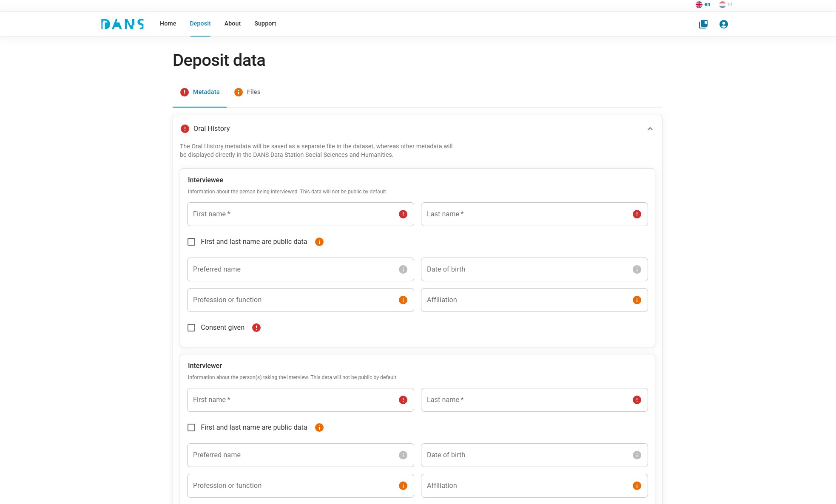Focus Interviewer Last name field

click(534, 400)
